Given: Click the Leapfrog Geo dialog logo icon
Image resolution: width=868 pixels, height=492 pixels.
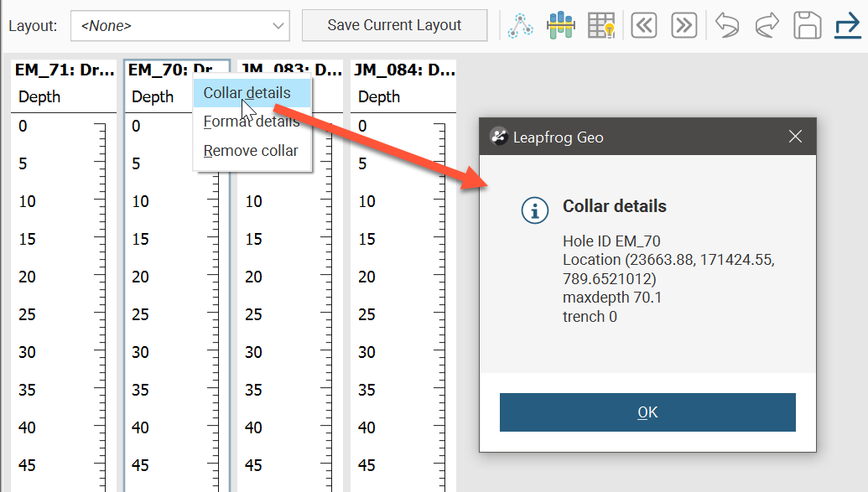Looking at the screenshot, I should coord(498,136).
